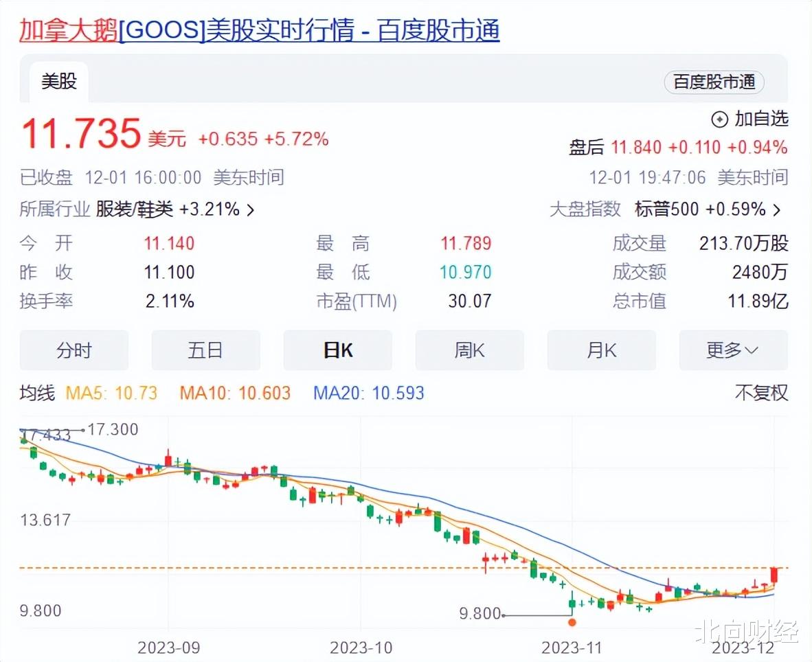Click the 加自选 label text
The height and width of the screenshot is (662, 812).
[x=761, y=119]
